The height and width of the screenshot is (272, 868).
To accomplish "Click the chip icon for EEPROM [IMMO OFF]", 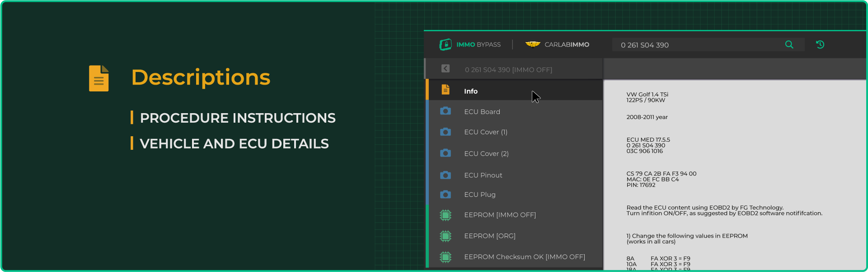I will [x=446, y=215].
